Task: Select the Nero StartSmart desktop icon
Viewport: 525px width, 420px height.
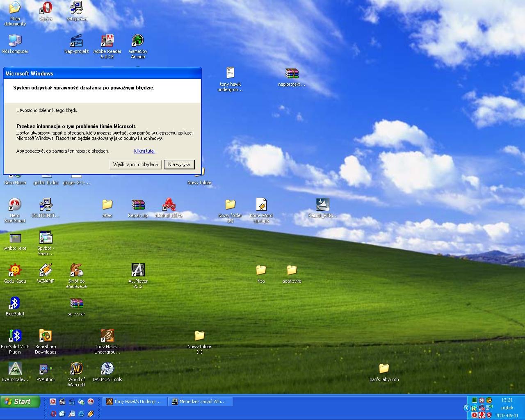Action: (x=15, y=210)
